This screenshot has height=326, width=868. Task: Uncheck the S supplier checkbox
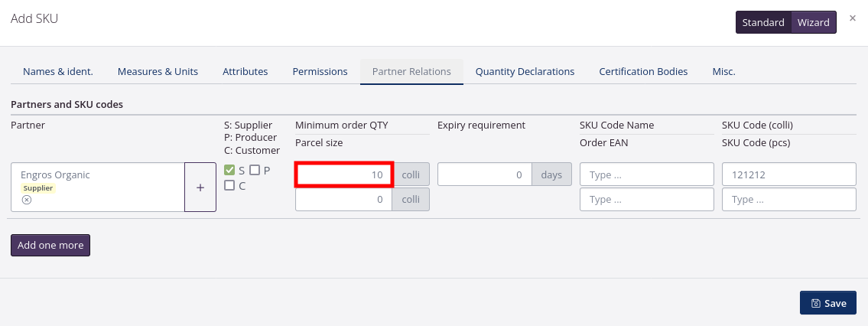pyautogui.click(x=229, y=171)
